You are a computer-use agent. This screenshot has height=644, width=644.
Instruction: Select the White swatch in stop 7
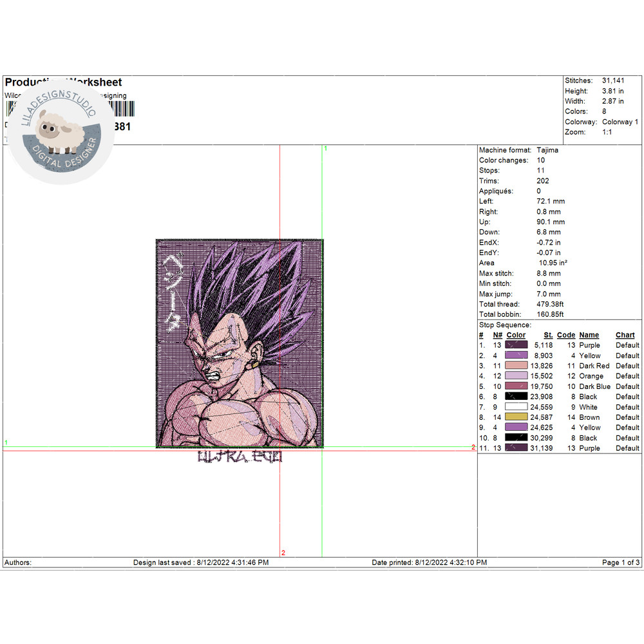517,407
